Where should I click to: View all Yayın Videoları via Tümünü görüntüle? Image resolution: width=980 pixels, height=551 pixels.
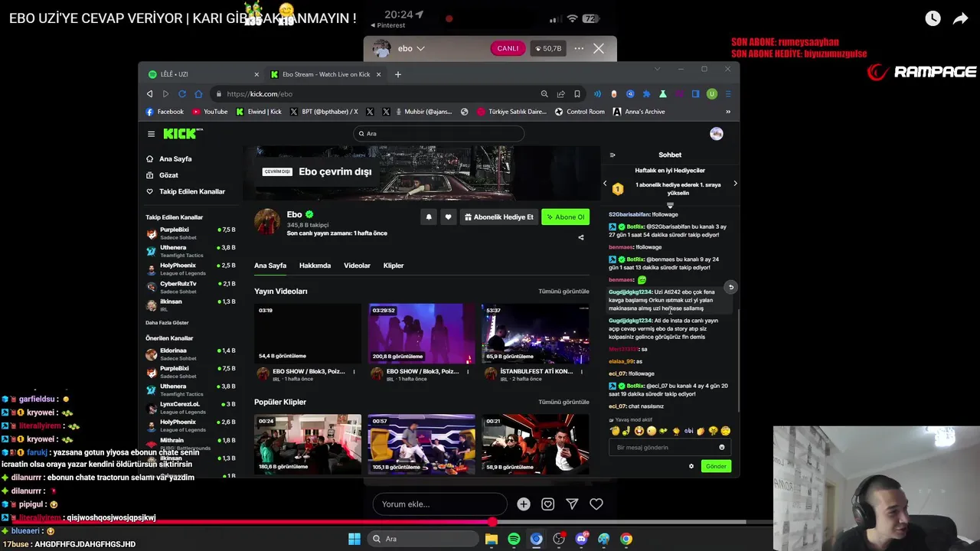click(563, 292)
